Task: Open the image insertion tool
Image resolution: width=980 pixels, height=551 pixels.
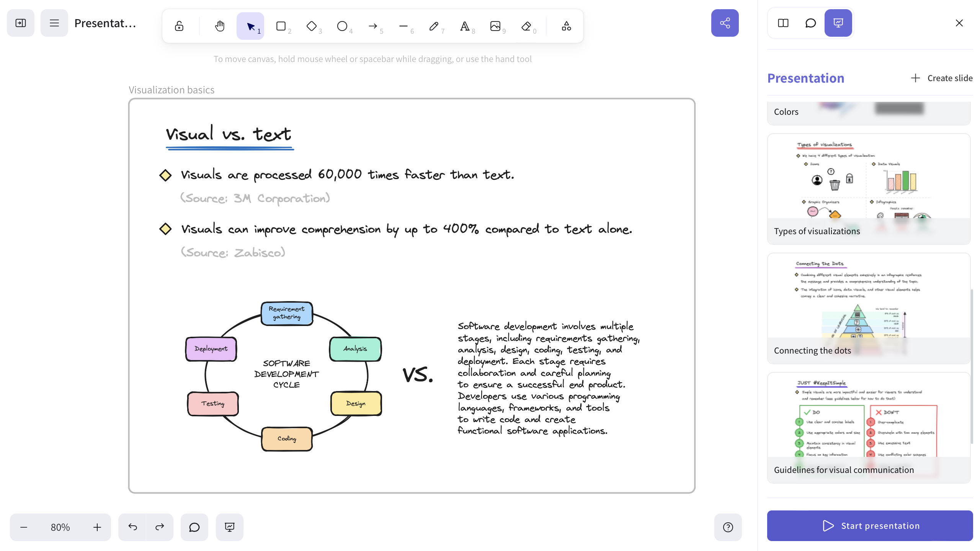Action: [x=495, y=26]
